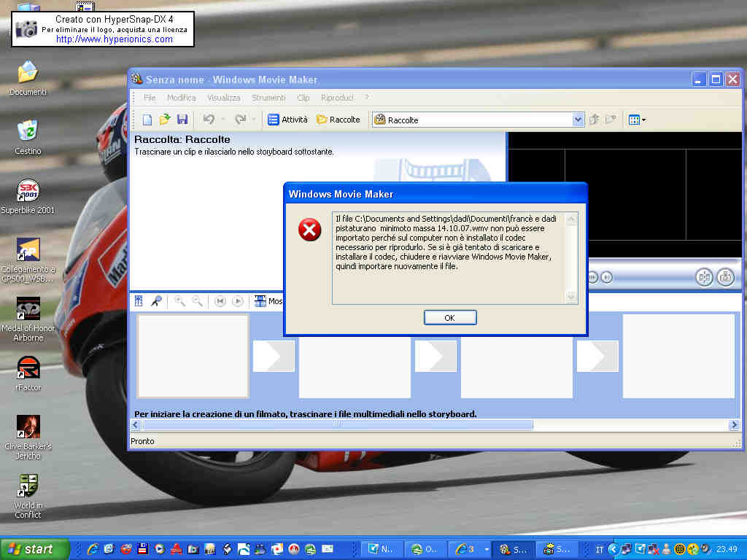Image resolution: width=747 pixels, height=560 pixels.
Task: Rewind the storyboard to start
Action: click(x=220, y=301)
